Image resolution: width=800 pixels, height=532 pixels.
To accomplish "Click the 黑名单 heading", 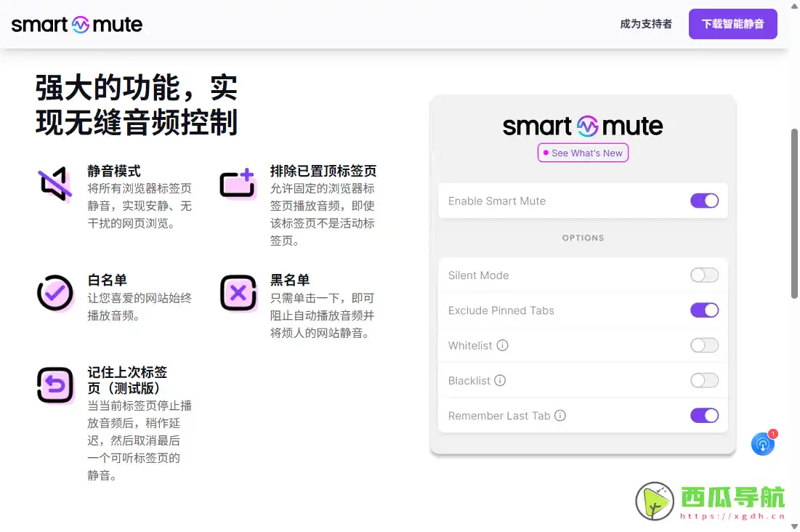I will coord(290,281).
